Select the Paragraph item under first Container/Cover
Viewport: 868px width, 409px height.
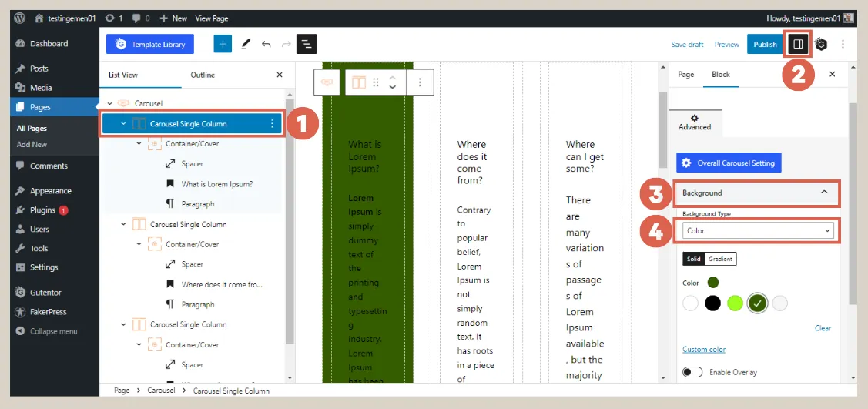pyautogui.click(x=198, y=204)
